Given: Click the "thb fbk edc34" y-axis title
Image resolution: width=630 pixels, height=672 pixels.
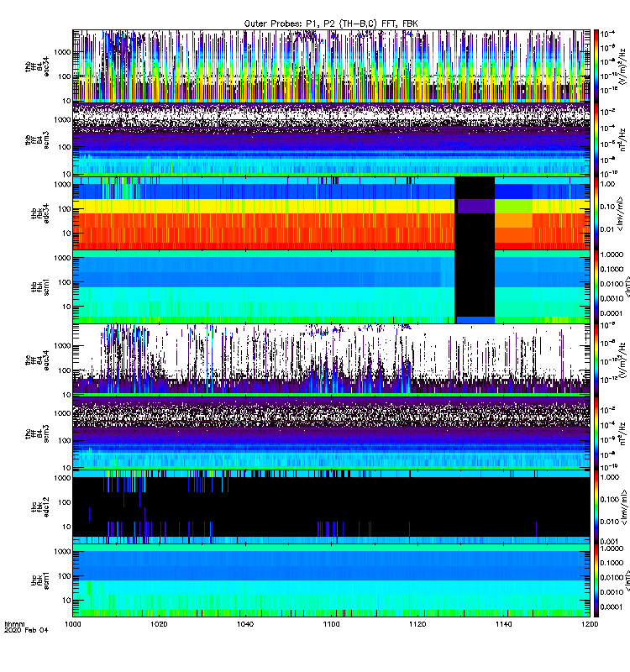Looking at the screenshot, I should [39, 213].
